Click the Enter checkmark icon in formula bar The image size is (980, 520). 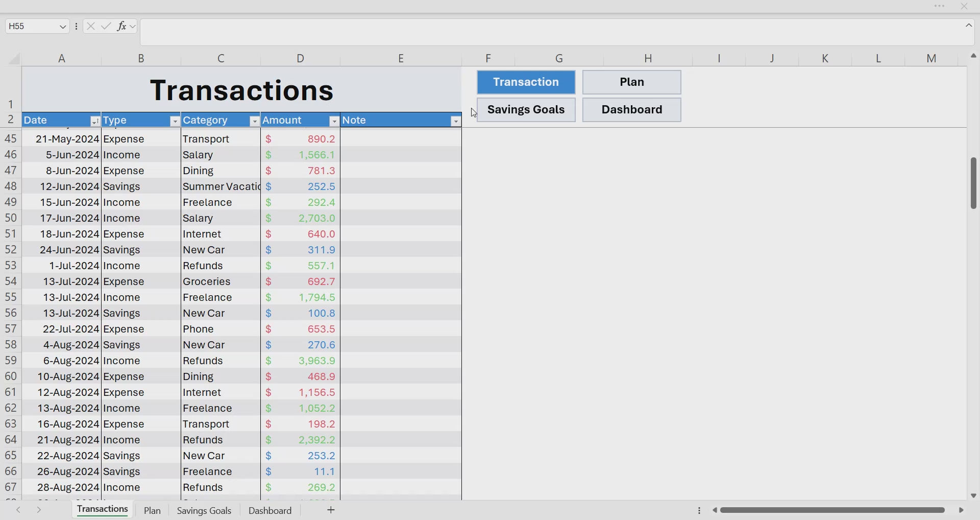point(106,26)
